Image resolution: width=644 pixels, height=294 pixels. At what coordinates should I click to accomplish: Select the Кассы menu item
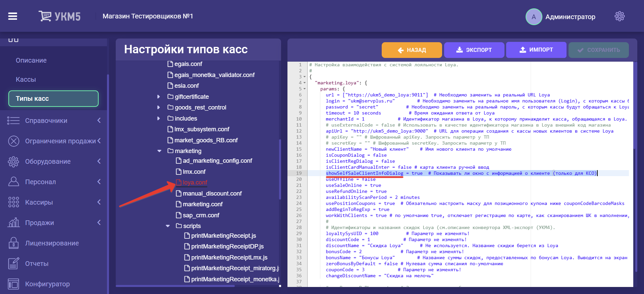26,79
